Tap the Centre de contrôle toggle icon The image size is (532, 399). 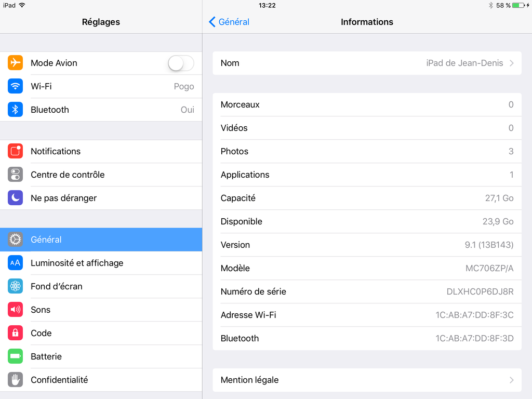click(x=15, y=175)
